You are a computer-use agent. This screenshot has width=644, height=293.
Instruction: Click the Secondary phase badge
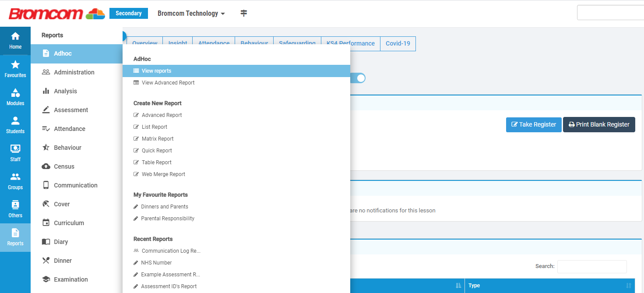(128, 13)
